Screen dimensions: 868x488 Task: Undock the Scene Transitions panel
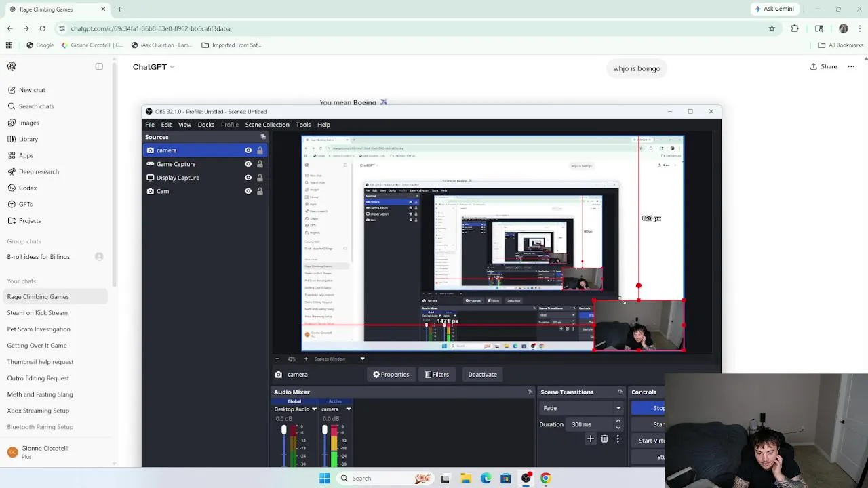pos(620,392)
